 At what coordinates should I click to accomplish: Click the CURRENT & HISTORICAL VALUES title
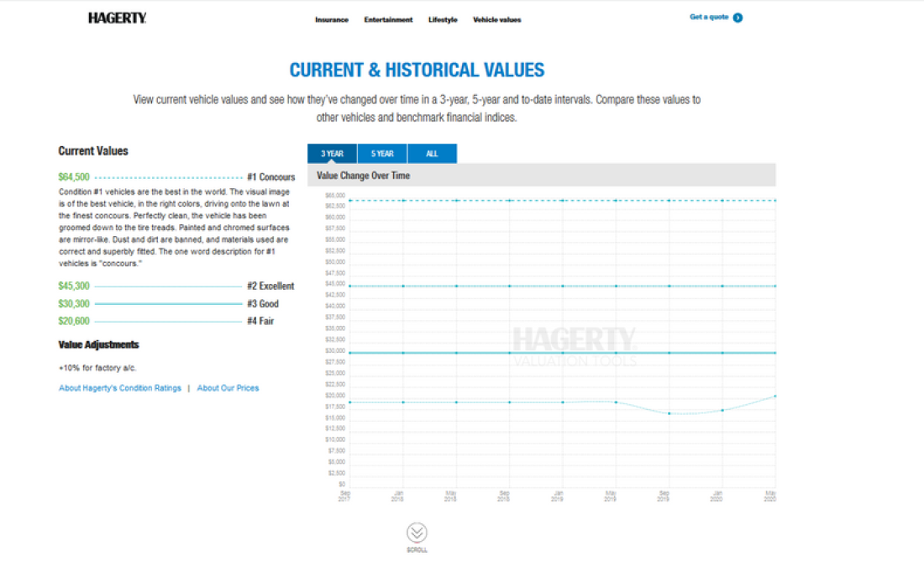click(417, 71)
